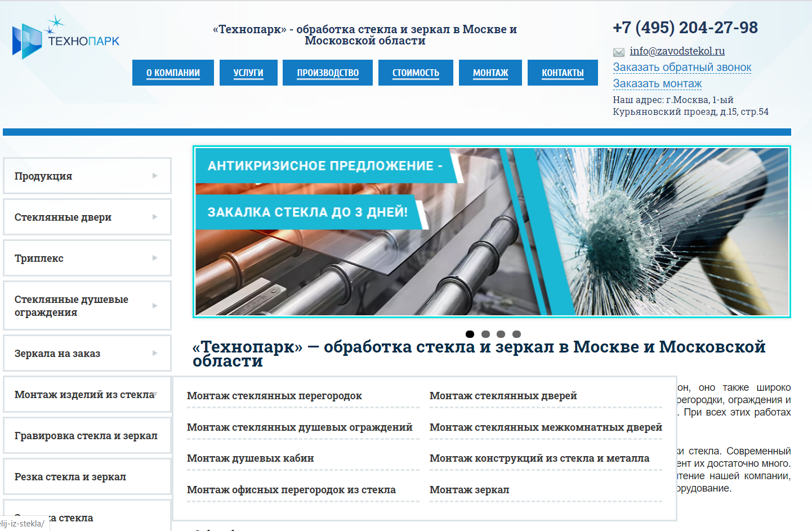Screen dimensions: 812x531
Task: Click the envelope icon near the email address
Action: click(x=619, y=52)
